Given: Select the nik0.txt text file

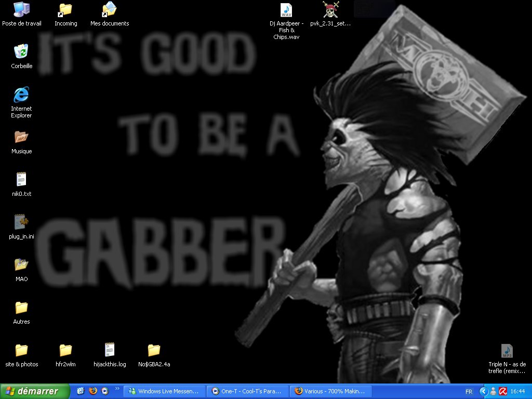Looking at the screenshot, I should point(21,184).
